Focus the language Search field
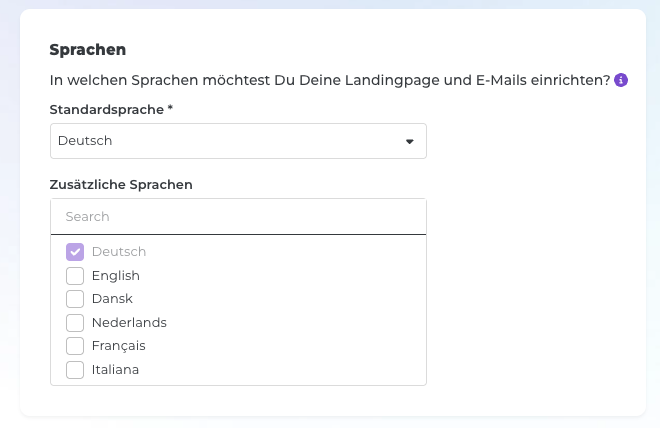 (238, 216)
